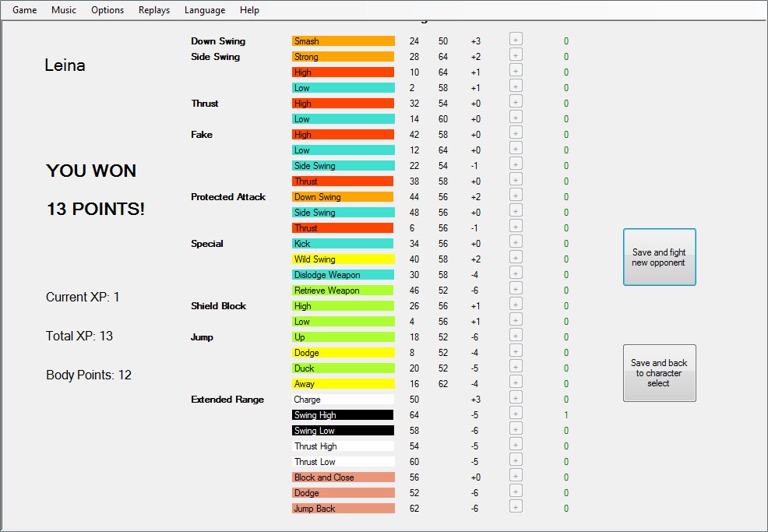
Task: Add a point to Wild Swing
Action: click(516, 257)
